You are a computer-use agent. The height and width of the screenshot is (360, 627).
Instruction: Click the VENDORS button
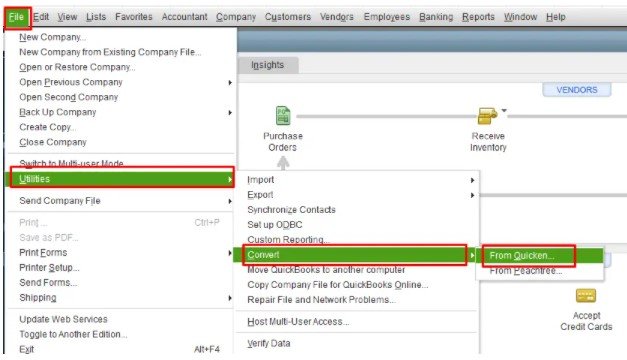pyautogui.click(x=577, y=90)
